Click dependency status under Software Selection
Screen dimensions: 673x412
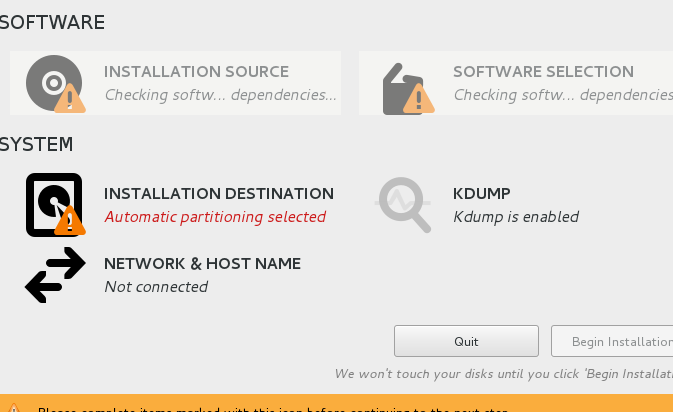point(563,95)
